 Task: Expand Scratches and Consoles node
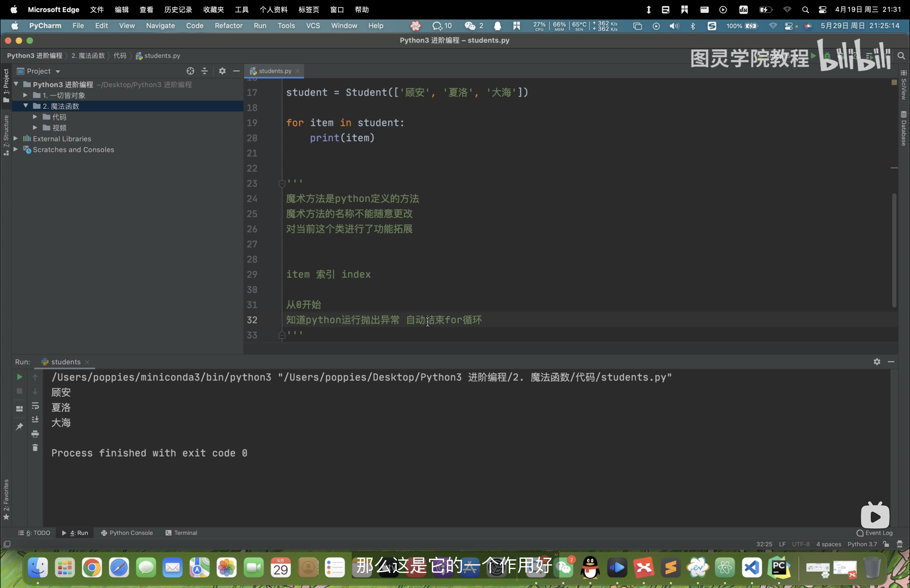[x=16, y=149]
